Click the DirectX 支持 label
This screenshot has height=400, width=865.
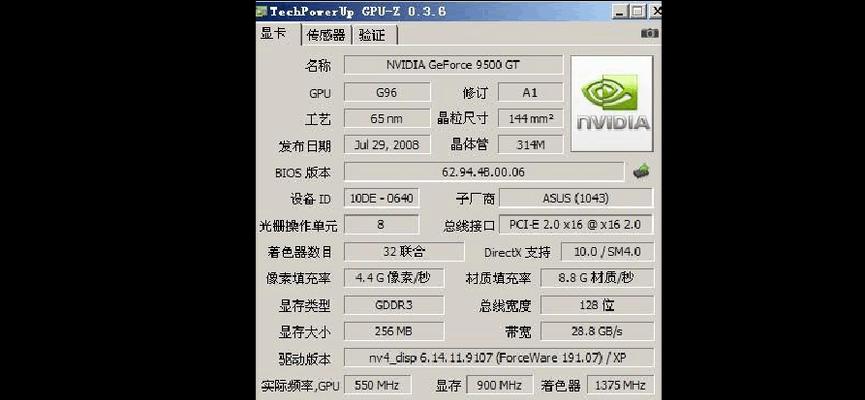point(517,253)
